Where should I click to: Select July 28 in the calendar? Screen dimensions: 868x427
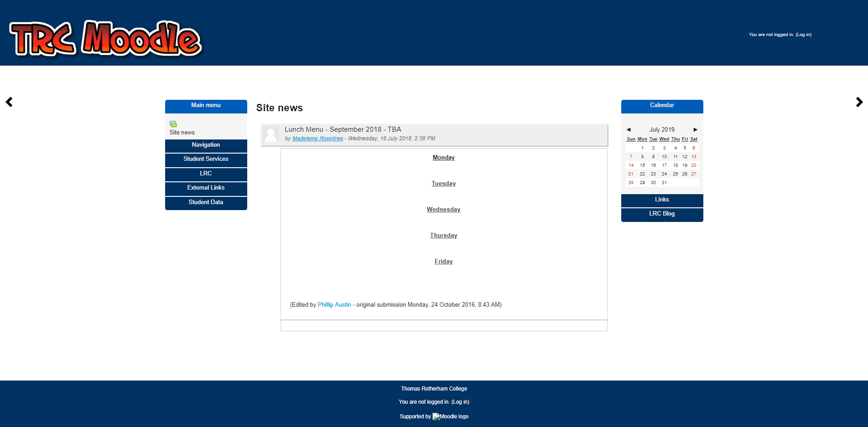[x=631, y=183]
